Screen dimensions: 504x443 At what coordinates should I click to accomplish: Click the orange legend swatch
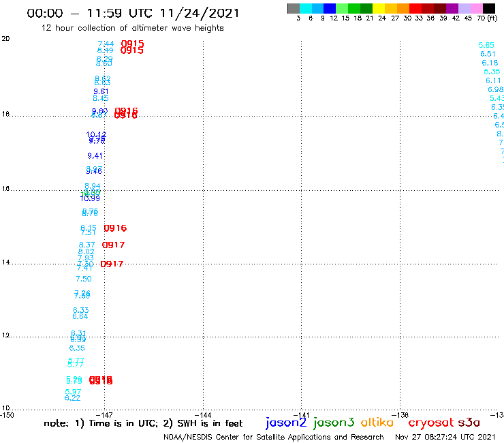(x=403, y=8)
